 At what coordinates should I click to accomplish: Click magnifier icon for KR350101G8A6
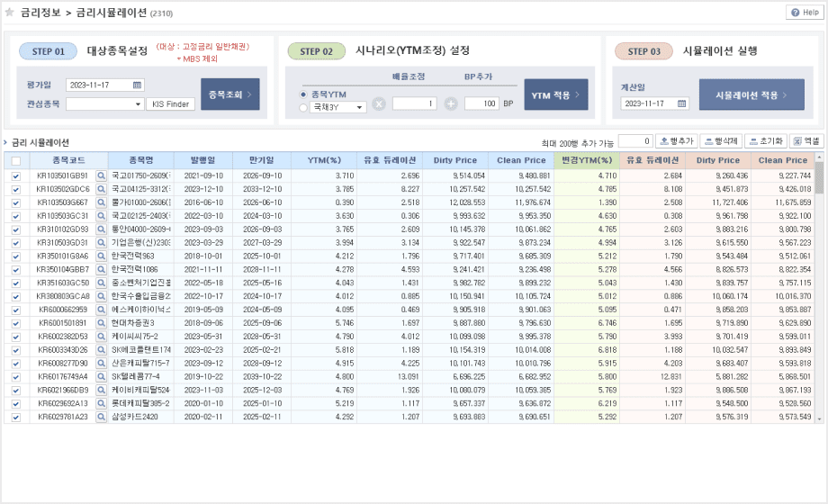(101, 256)
